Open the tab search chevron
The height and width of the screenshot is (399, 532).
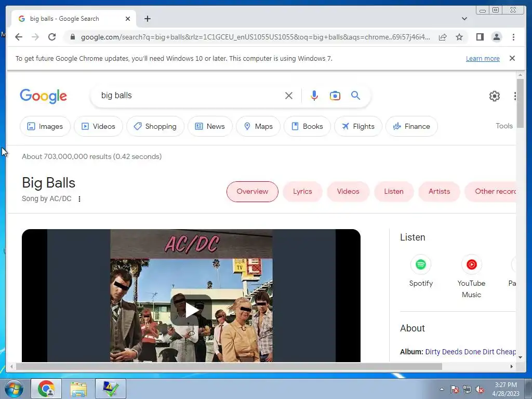464,19
